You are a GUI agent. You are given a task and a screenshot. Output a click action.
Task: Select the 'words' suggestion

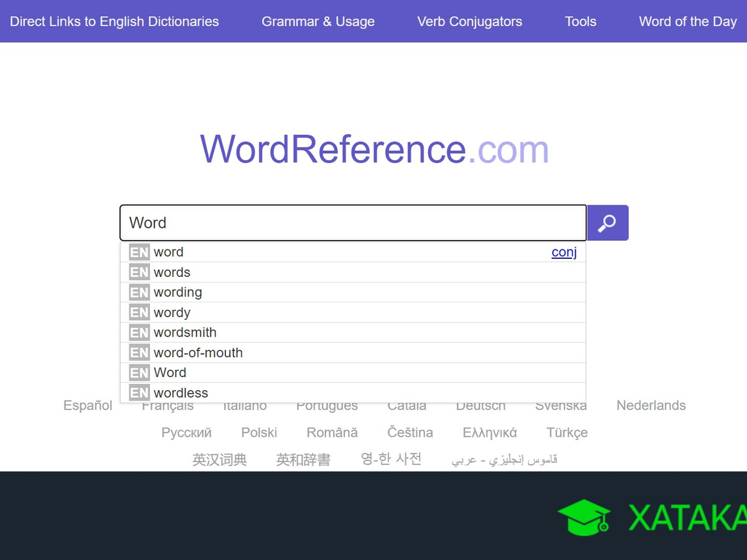pos(172,273)
